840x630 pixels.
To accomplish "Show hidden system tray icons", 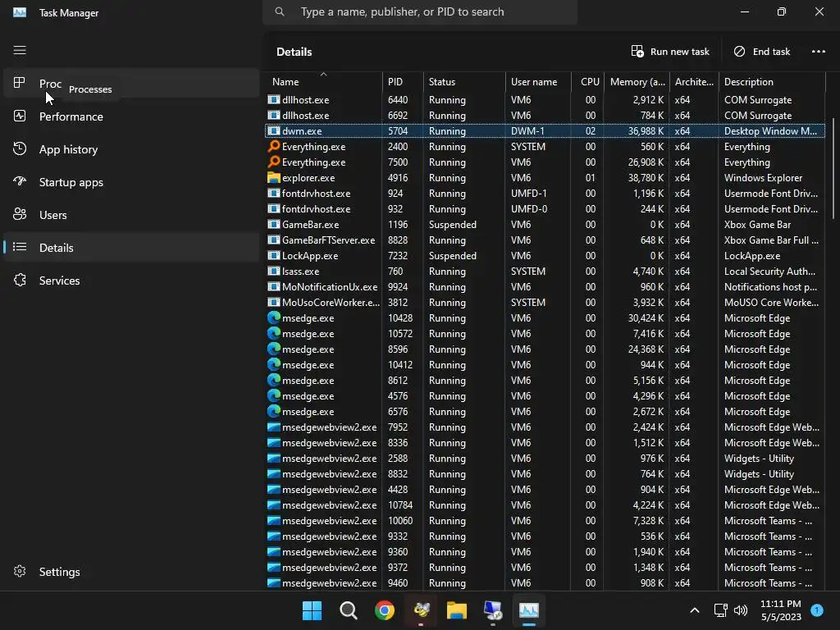I will click(x=694, y=610).
